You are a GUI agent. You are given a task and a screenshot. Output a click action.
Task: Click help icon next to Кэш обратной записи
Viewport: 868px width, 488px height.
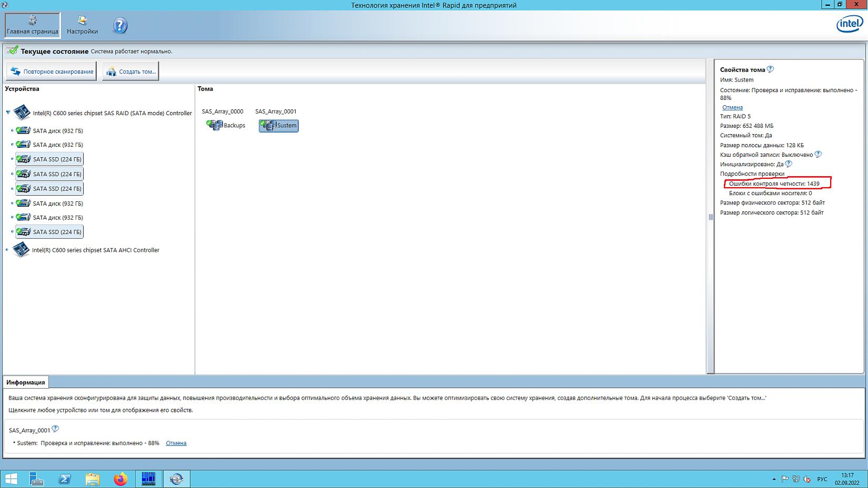tap(817, 155)
